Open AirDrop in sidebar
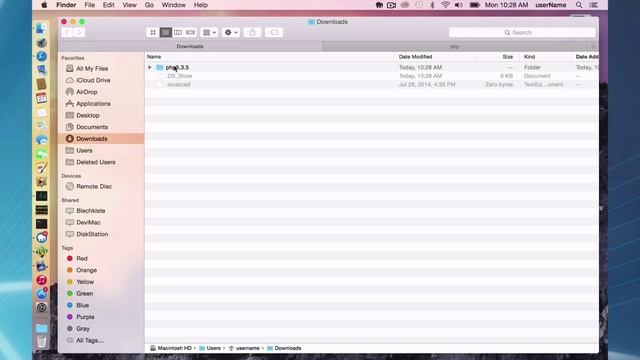The height and width of the screenshot is (360, 640). click(x=87, y=92)
